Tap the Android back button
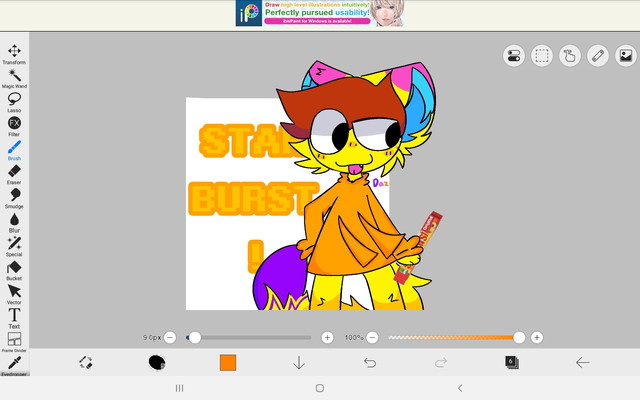The height and width of the screenshot is (400, 640). click(460, 388)
